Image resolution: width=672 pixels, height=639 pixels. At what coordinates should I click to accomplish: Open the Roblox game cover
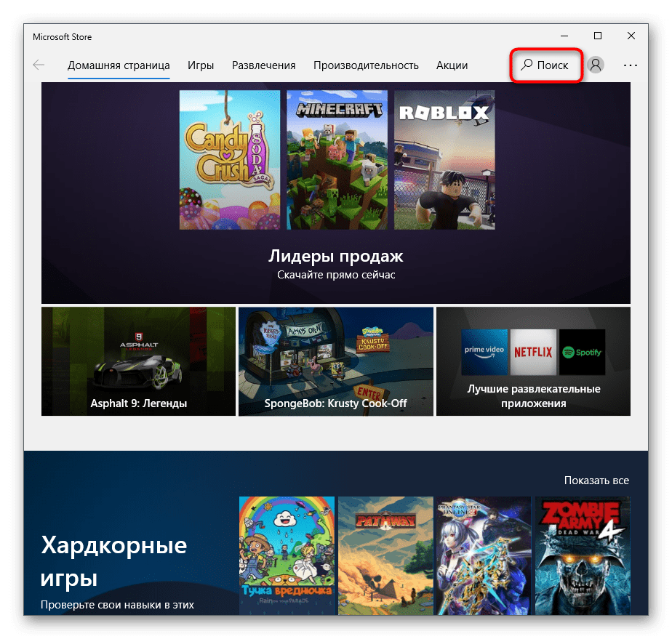pyautogui.click(x=444, y=160)
